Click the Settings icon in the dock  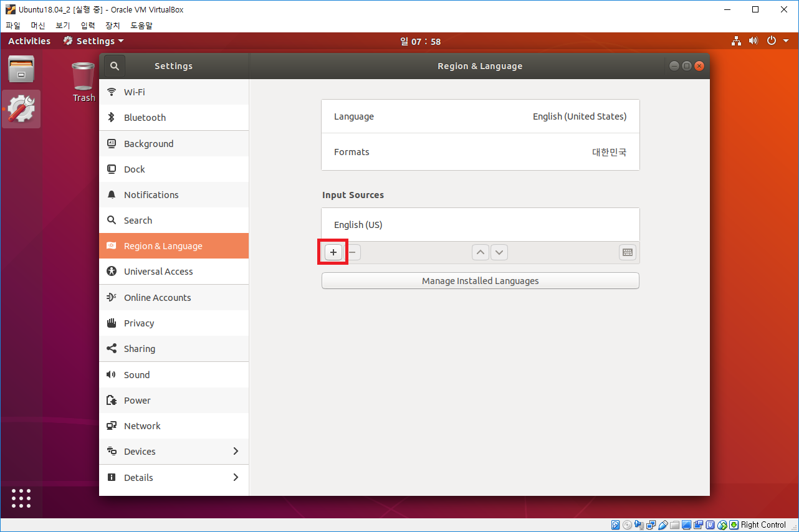(21, 109)
